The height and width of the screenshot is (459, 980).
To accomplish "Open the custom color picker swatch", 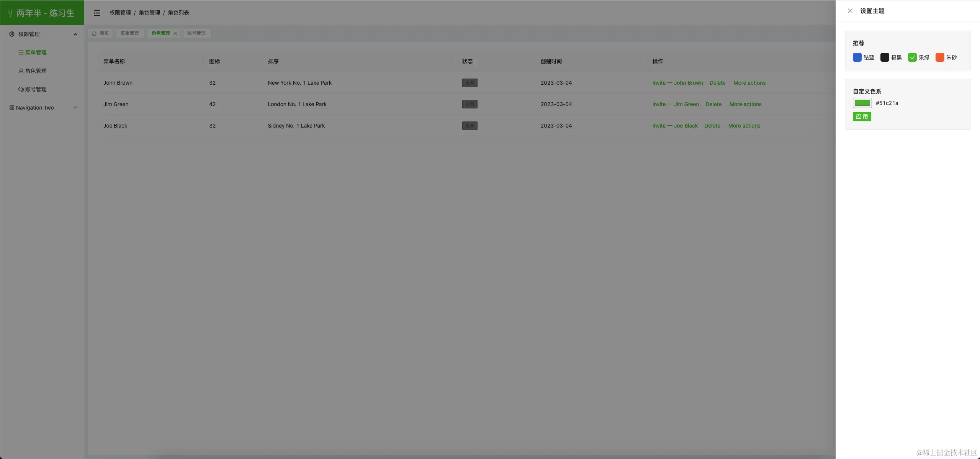I will 862,103.
